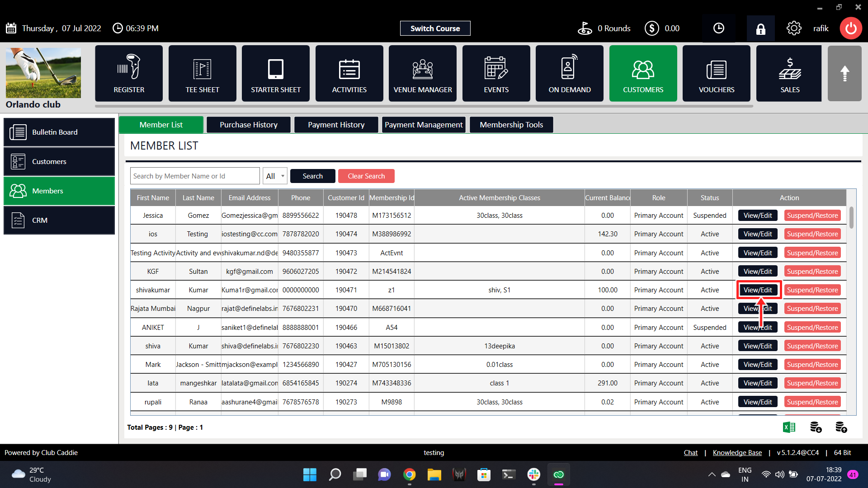Open the Events module
868x488 pixels.
(x=496, y=73)
